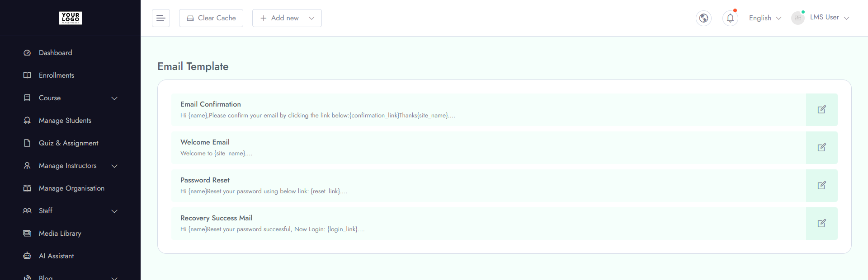Image resolution: width=868 pixels, height=280 pixels.
Task: Click the Recovery Success Mail title
Action: tap(217, 218)
